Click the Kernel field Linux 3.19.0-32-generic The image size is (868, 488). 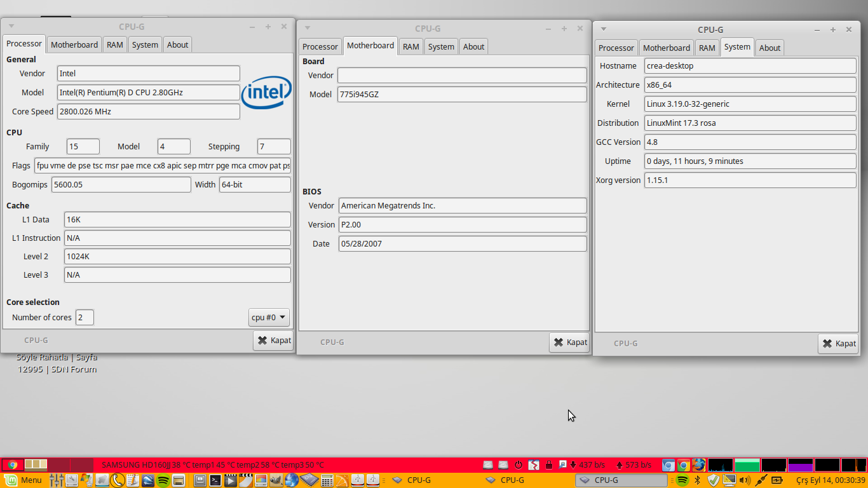pyautogui.click(x=750, y=104)
